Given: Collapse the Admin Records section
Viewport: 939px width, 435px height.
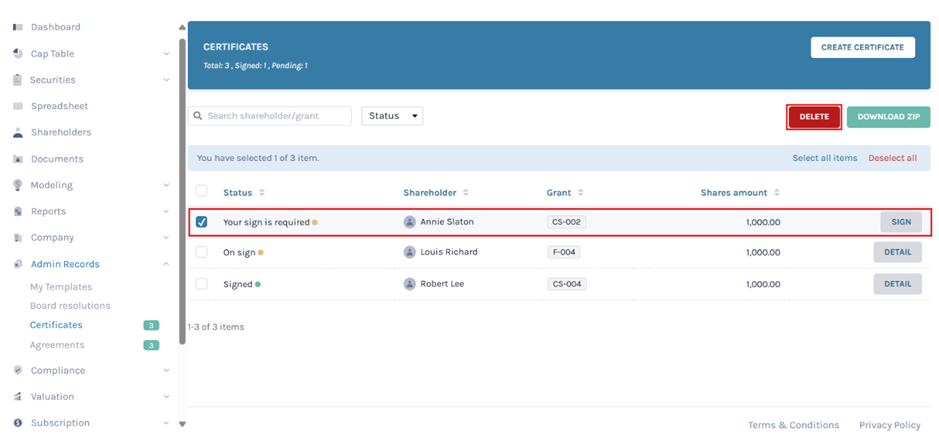Looking at the screenshot, I should click(166, 264).
